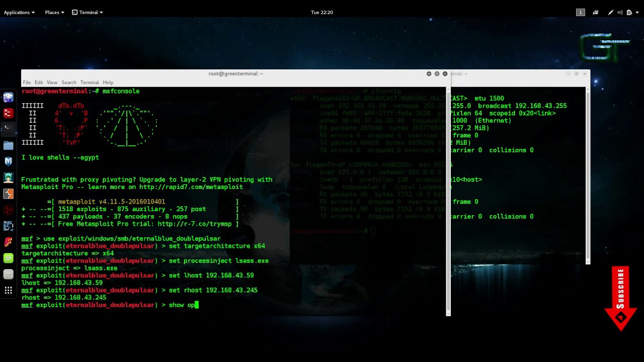
Task: Click 'broadcast 192.168.43.255' in background terminal
Action: tap(522, 106)
